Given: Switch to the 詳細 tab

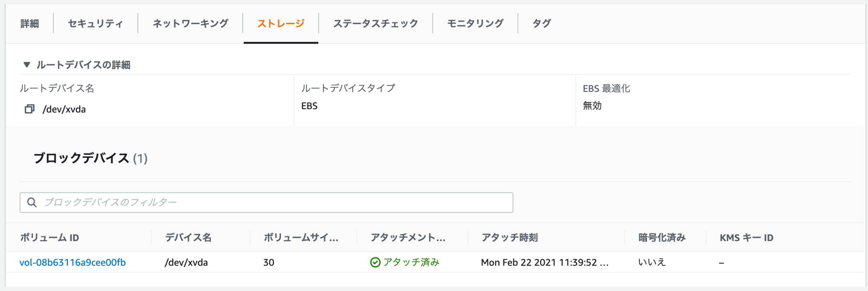Looking at the screenshot, I should point(30,23).
